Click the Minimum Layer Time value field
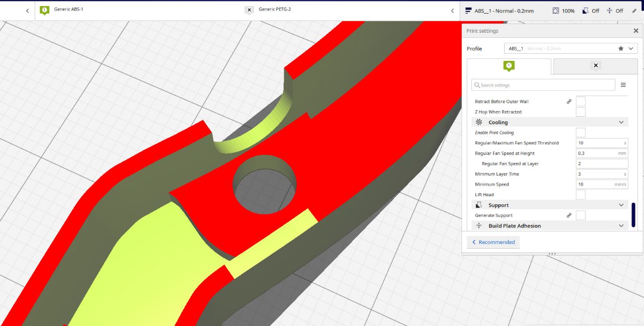 [x=602, y=174]
